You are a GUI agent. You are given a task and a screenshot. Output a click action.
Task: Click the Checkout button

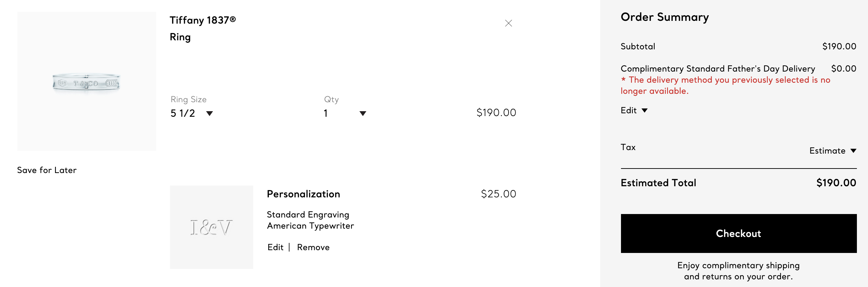tap(739, 233)
